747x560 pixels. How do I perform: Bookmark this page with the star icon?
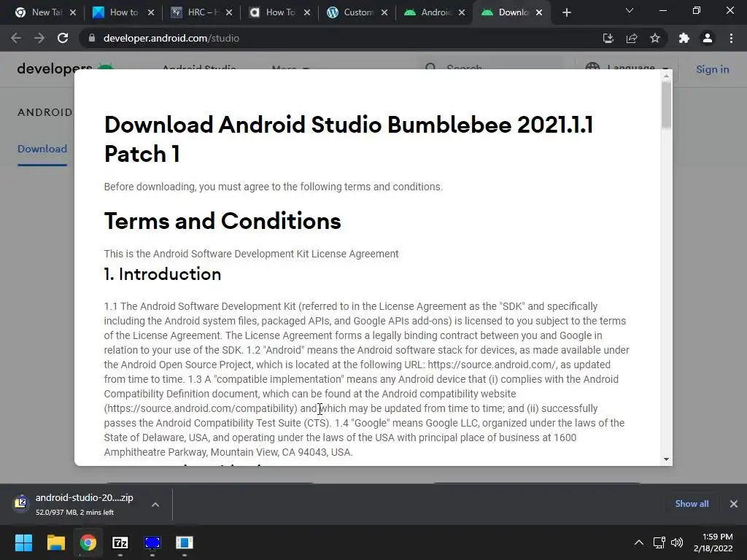(x=655, y=38)
